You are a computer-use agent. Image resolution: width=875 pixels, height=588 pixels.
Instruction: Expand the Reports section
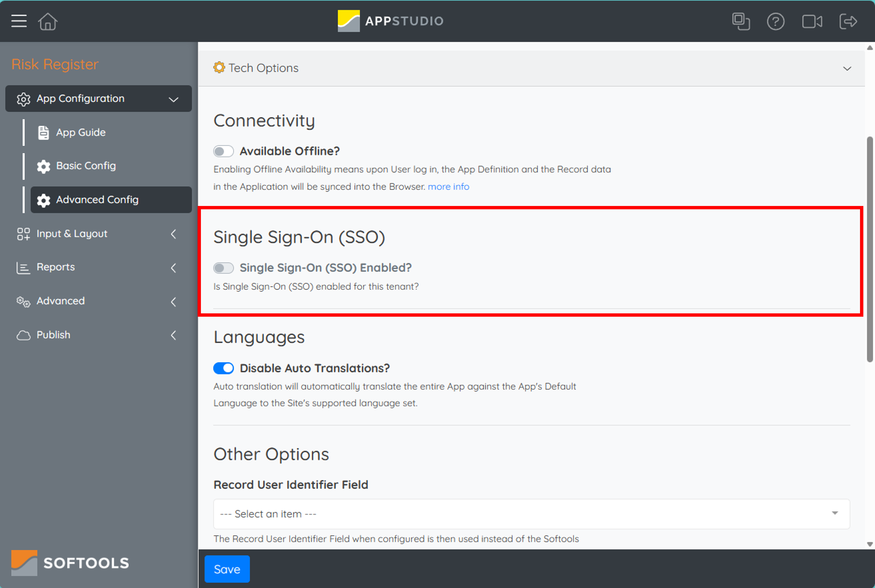coord(173,267)
